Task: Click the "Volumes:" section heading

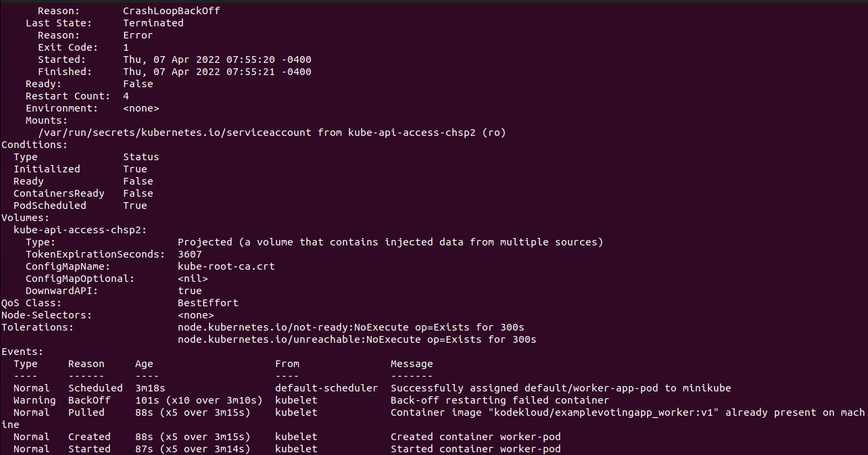Action: [x=25, y=218]
